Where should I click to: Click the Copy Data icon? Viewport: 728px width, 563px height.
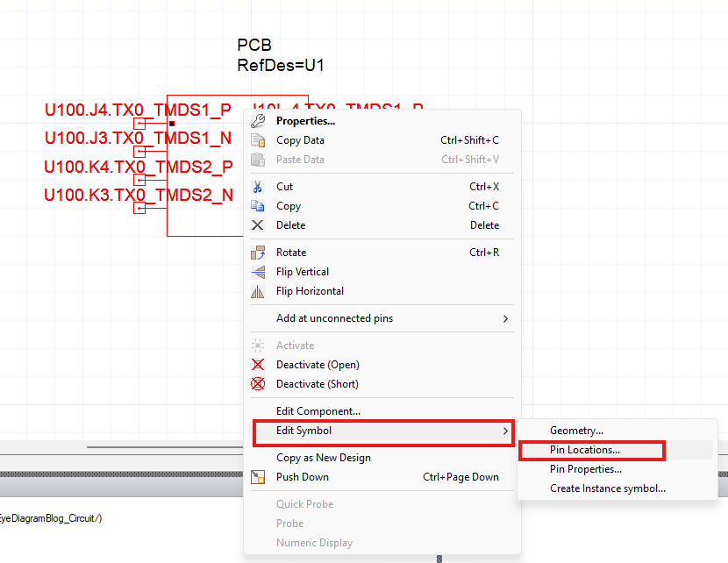point(260,139)
